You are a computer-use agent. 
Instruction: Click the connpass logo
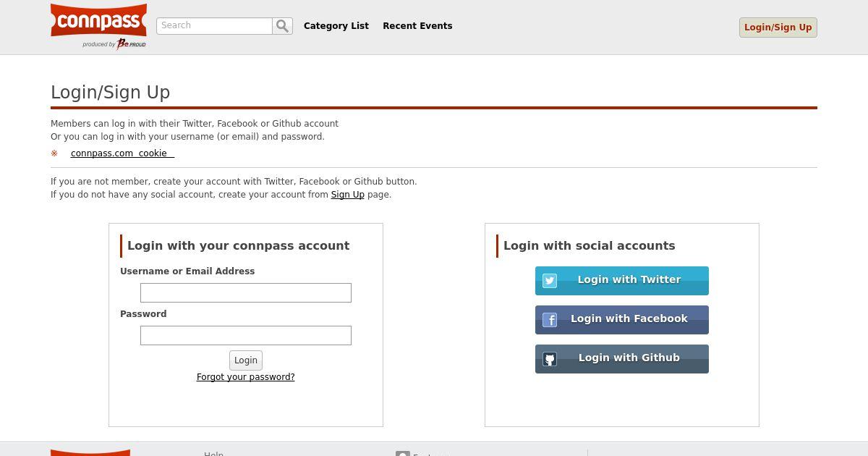[98, 20]
